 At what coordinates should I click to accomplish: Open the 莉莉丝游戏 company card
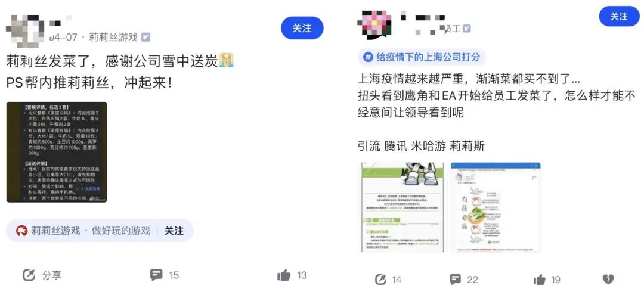(100, 231)
